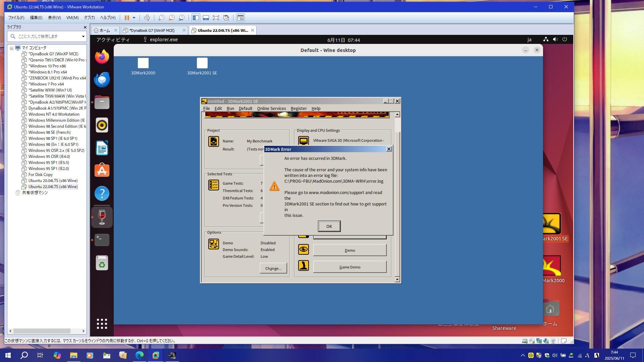Click the monitor icon in Display and CPU Settings
644x362 pixels.
(x=304, y=140)
